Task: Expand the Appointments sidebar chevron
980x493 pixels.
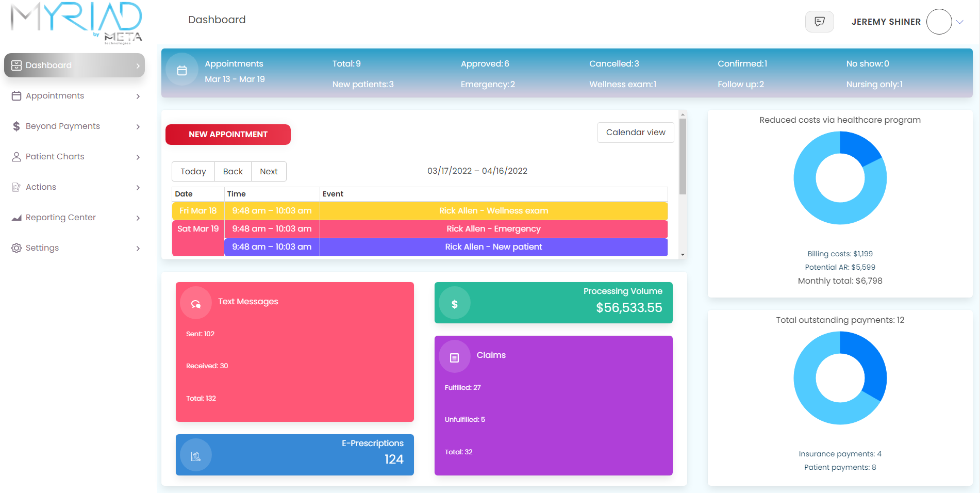Action: (x=138, y=96)
